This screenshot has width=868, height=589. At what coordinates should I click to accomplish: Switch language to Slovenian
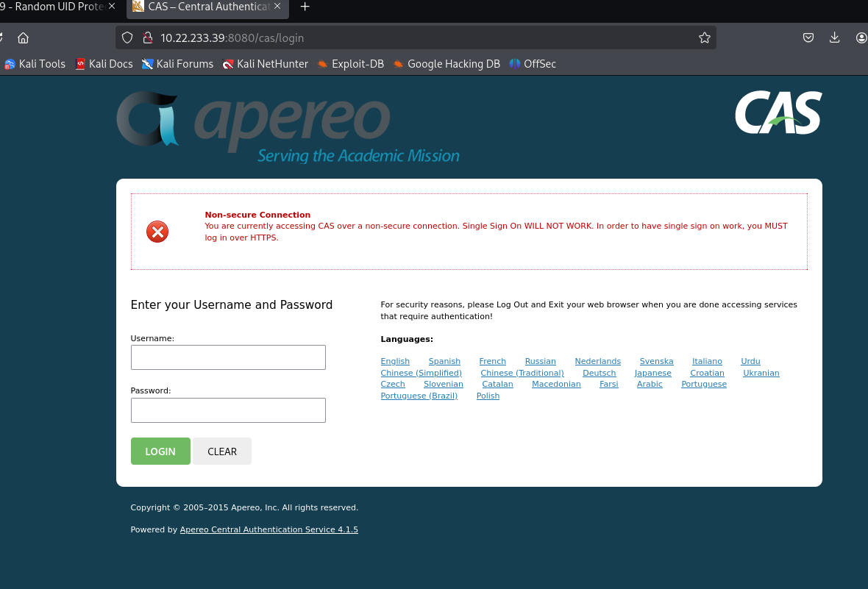click(444, 384)
